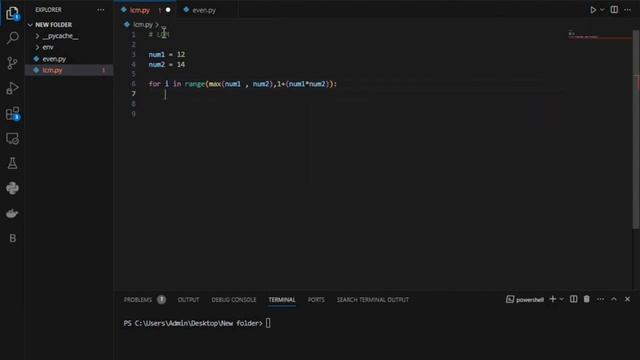The height and width of the screenshot is (360, 640).
Task: Open launch profile dropdown beside plus
Action: (x=562, y=299)
